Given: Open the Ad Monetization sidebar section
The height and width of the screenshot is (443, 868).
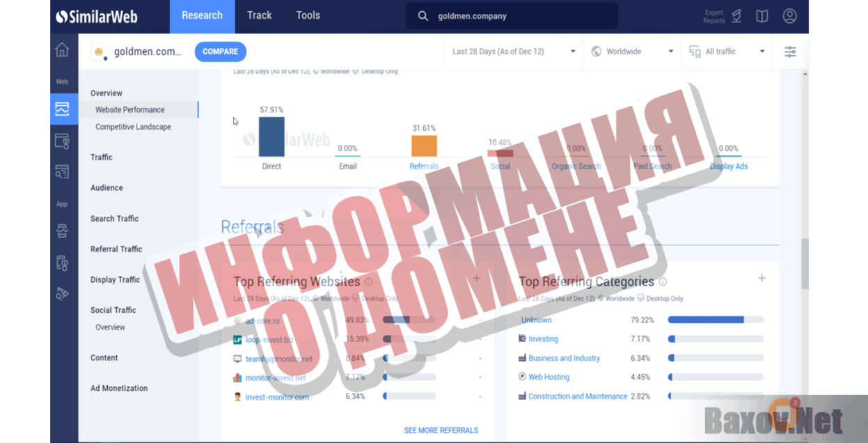Looking at the screenshot, I should [x=119, y=389].
